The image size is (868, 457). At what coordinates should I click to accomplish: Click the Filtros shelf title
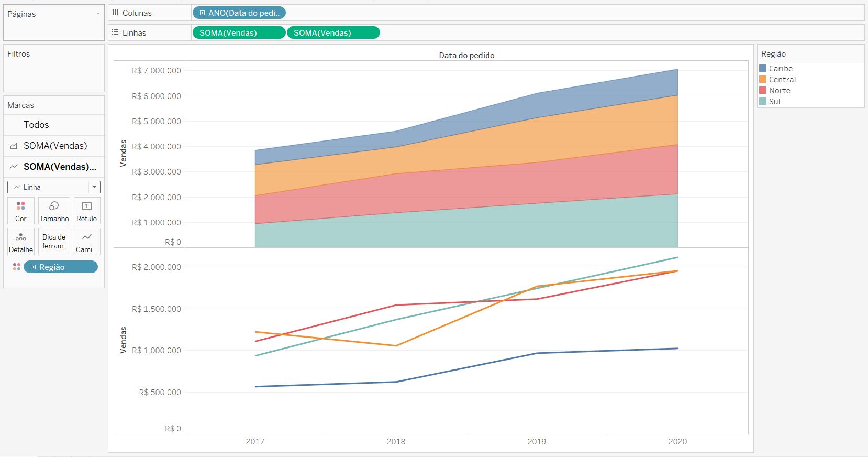coord(18,54)
